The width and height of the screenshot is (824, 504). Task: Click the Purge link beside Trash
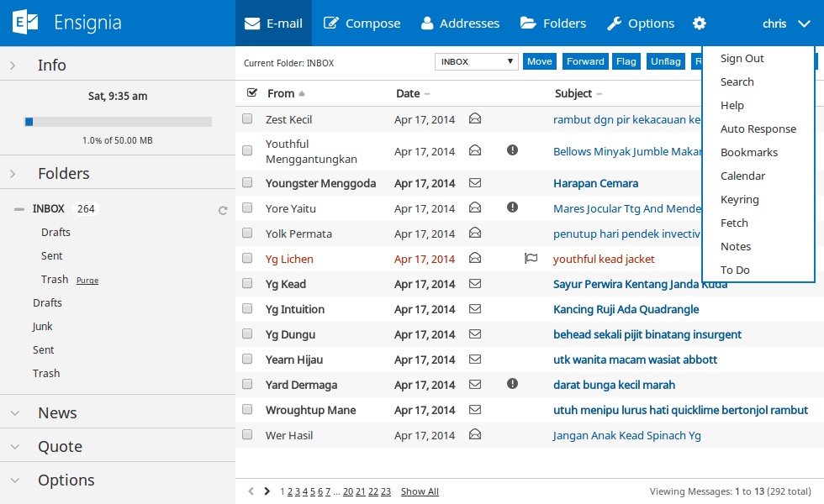tap(87, 281)
